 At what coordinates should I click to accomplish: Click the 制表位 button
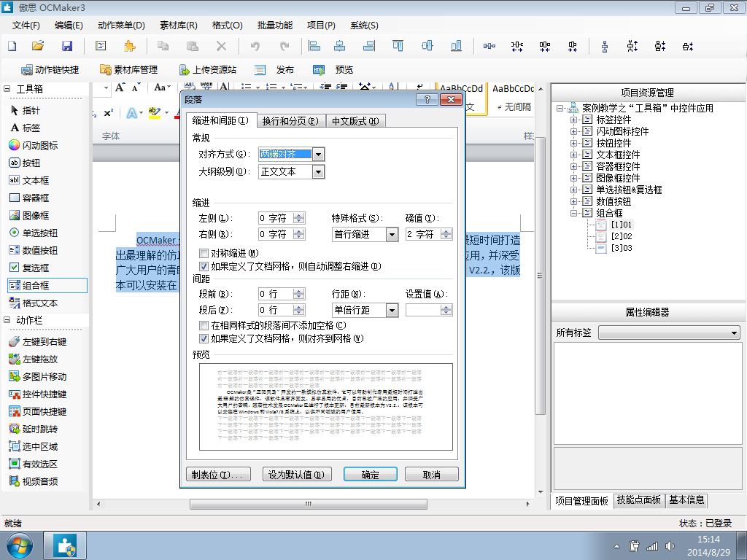[217, 474]
